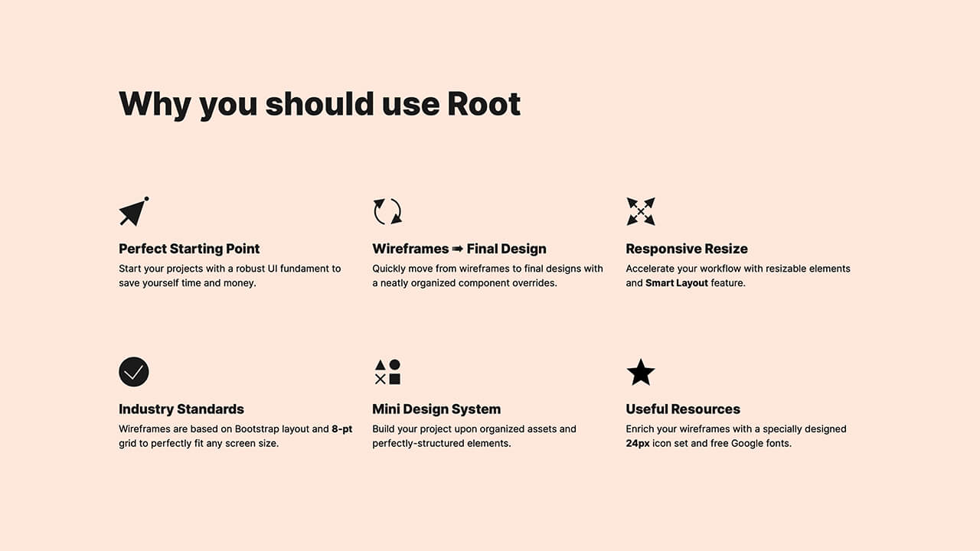Click the star icon
The image size is (980, 551).
pyautogui.click(x=641, y=373)
